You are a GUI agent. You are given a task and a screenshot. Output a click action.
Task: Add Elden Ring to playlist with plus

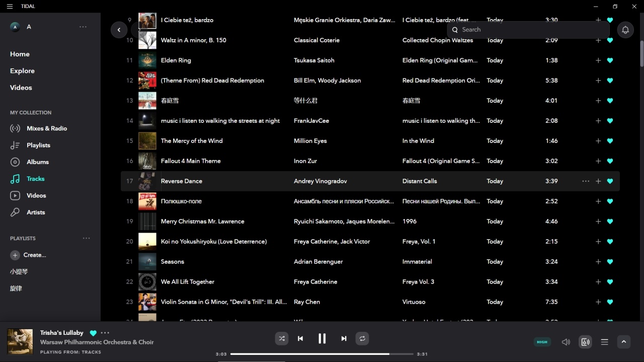pos(598,60)
